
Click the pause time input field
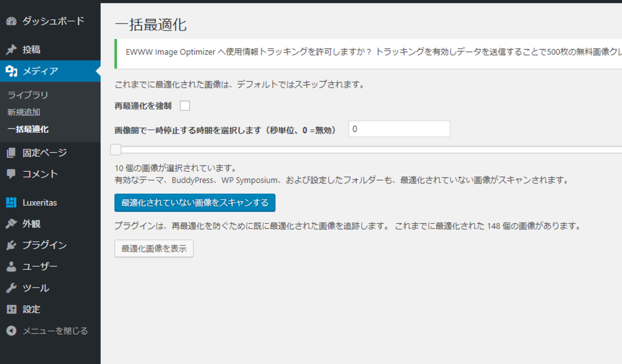pyautogui.click(x=399, y=129)
